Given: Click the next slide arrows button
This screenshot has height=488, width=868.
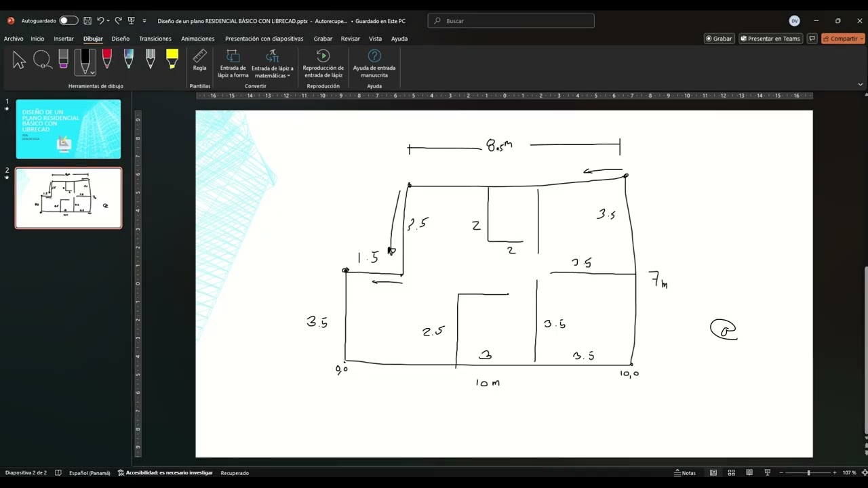Looking at the screenshot, I should click(866, 453).
